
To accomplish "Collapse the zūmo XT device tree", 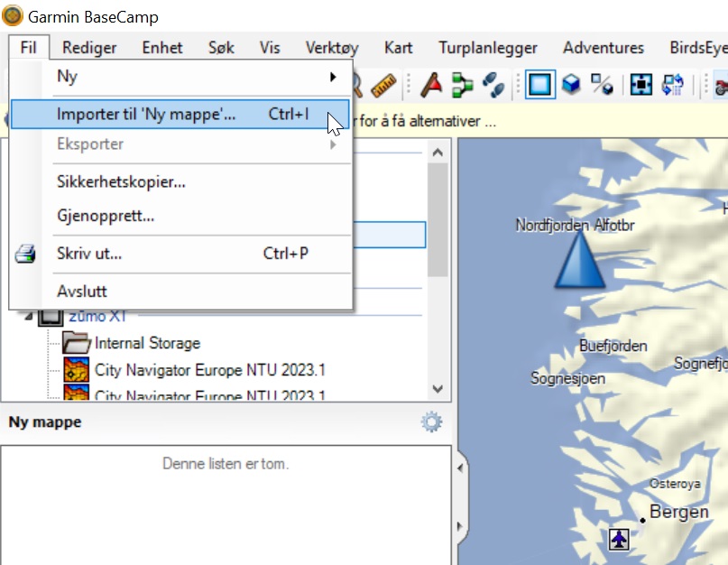I will [x=27, y=317].
